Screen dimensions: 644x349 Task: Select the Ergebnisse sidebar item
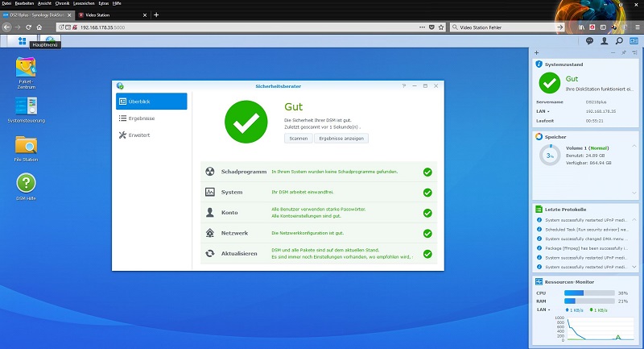pos(151,118)
